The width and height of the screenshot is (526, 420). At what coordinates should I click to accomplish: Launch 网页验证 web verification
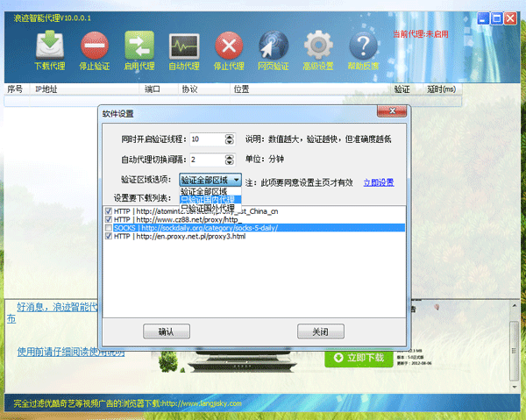click(x=274, y=48)
